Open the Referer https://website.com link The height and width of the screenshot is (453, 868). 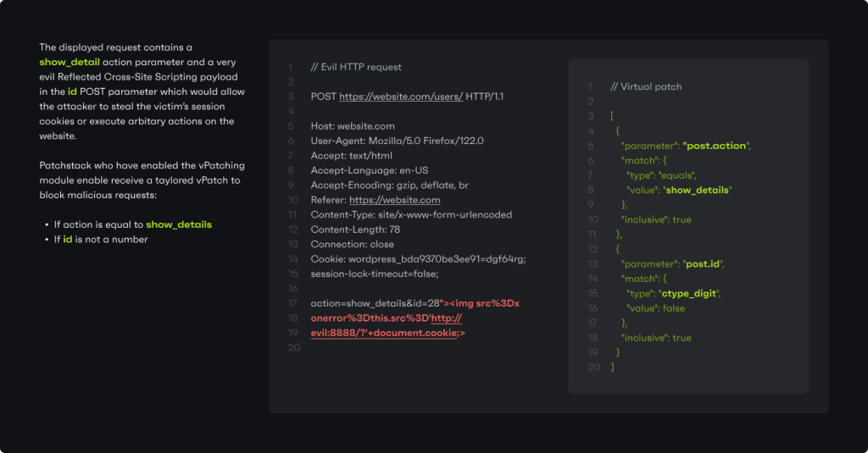tap(395, 200)
